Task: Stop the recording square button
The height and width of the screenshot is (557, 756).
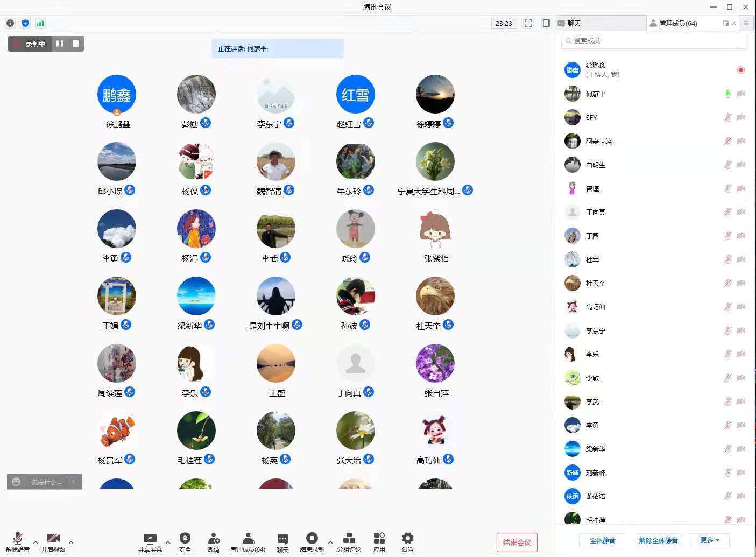Action: [76, 44]
